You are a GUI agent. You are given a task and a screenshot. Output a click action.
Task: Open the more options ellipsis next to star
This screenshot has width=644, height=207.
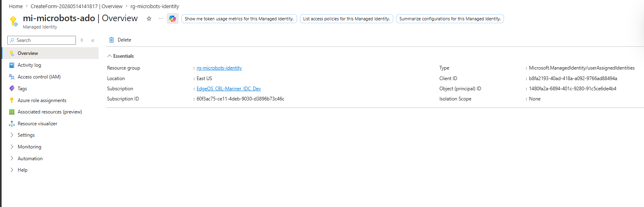[x=161, y=19]
